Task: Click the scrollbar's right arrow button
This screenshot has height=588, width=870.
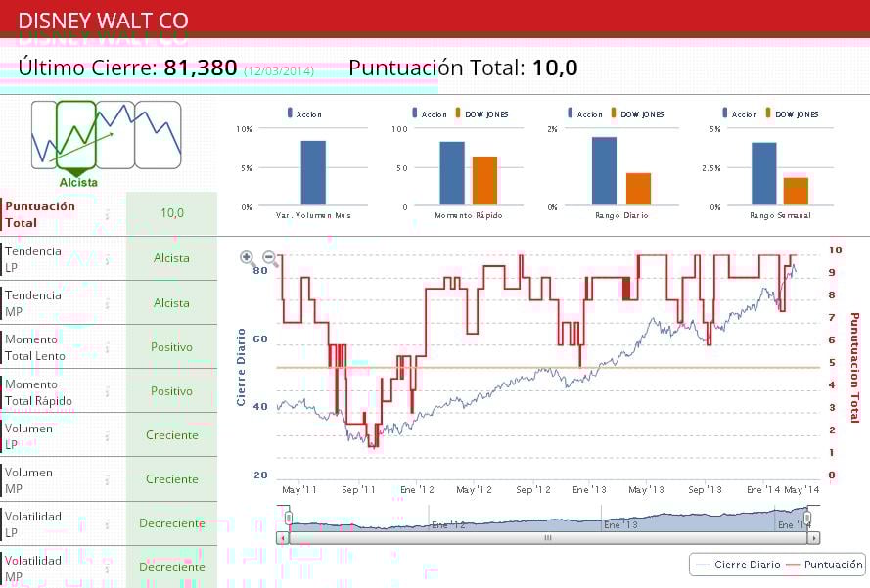Action: coord(814,538)
